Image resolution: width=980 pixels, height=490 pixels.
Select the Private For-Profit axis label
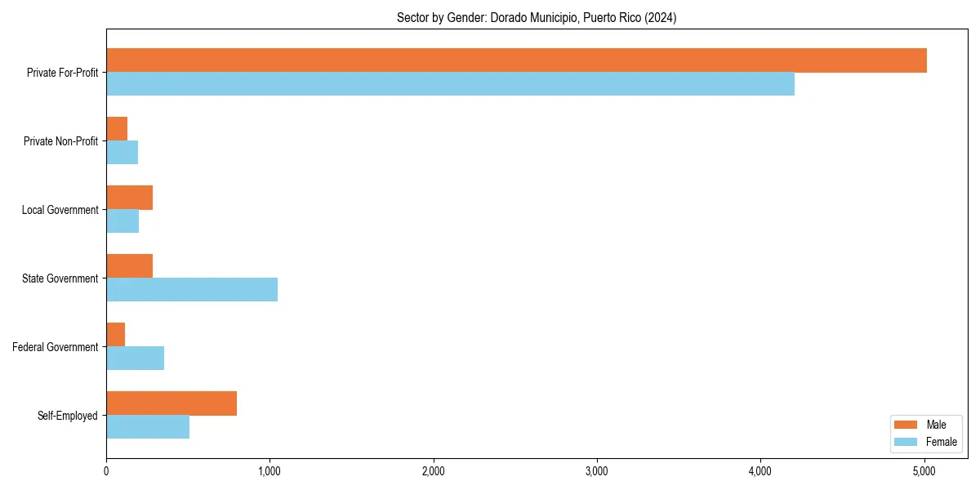tap(61, 73)
